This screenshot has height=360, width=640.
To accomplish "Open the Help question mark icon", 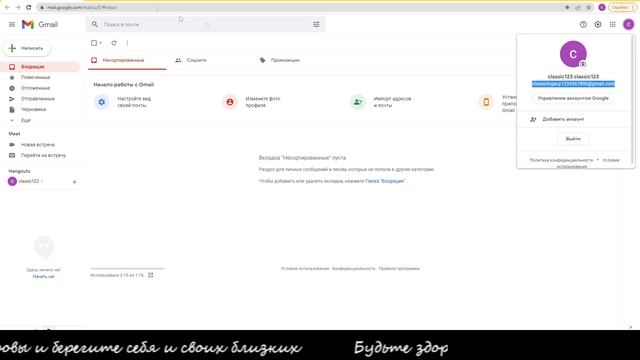I will tap(583, 24).
